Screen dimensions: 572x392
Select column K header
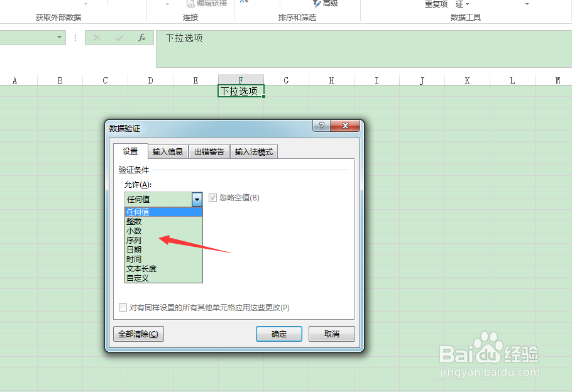[467, 80]
